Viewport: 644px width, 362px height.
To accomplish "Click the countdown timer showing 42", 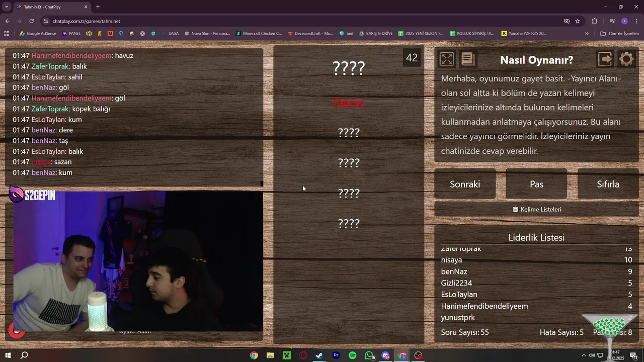I will coord(412,58).
